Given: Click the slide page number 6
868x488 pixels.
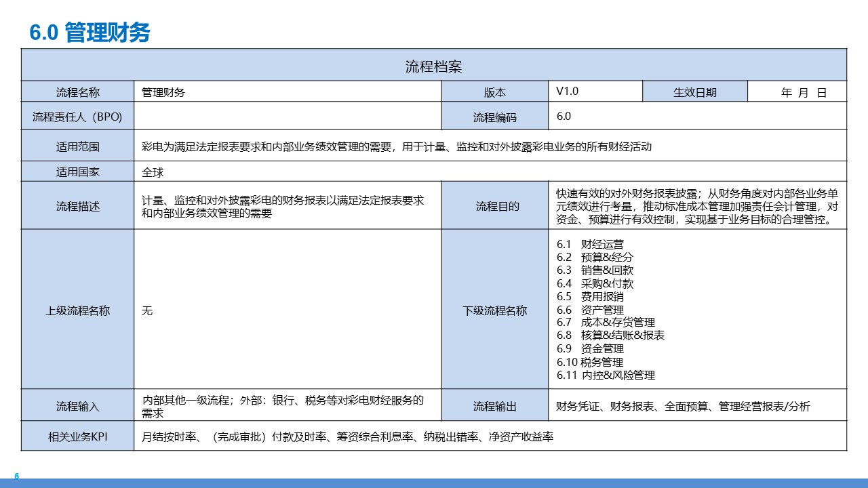Looking at the screenshot, I should click(x=17, y=476).
